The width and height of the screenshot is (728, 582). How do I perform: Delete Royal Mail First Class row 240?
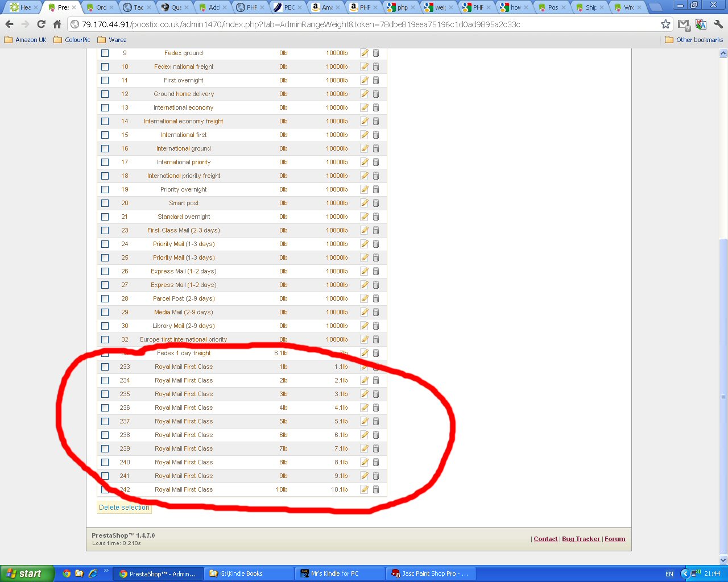coord(376,462)
